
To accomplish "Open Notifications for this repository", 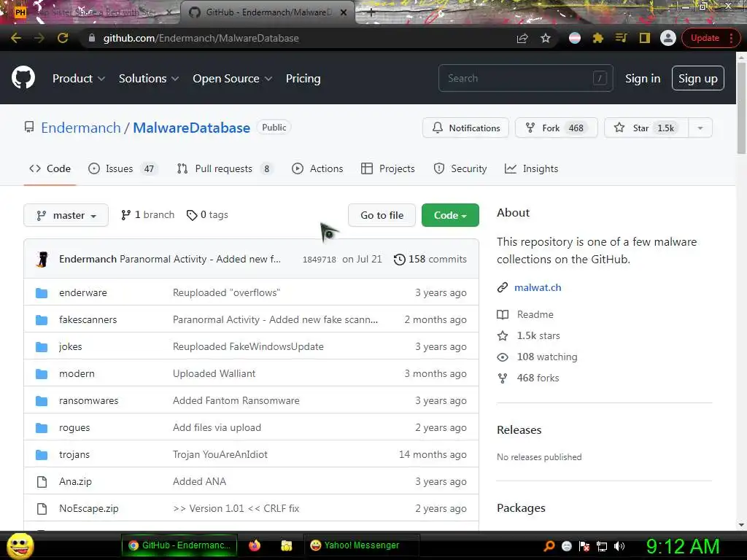I will [465, 128].
